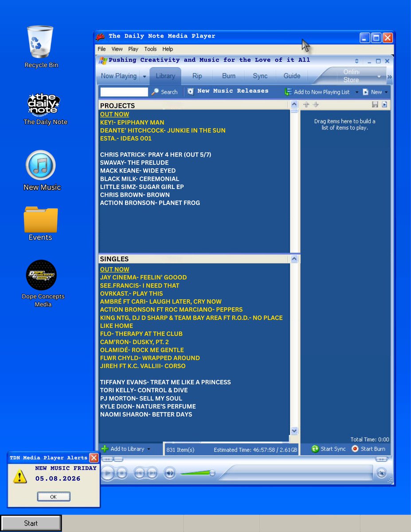Click the Stop playback button
The image size is (411, 532).
click(122, 473)
